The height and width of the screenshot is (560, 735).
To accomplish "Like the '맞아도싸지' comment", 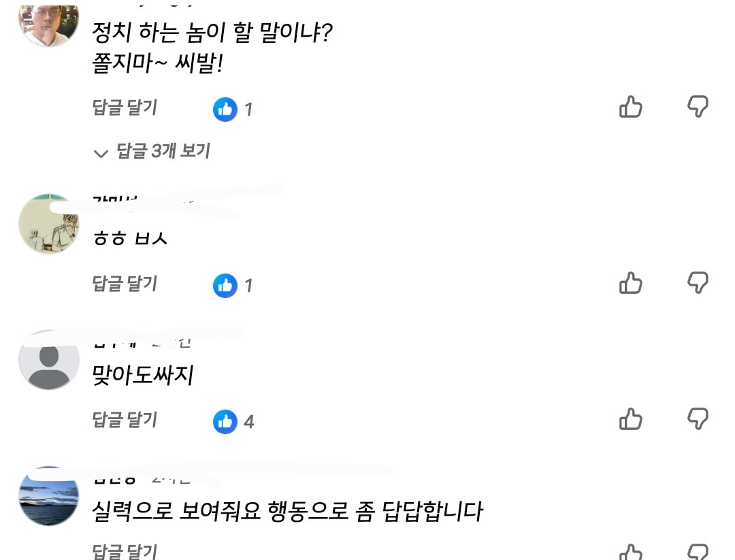I will (630, 419).
